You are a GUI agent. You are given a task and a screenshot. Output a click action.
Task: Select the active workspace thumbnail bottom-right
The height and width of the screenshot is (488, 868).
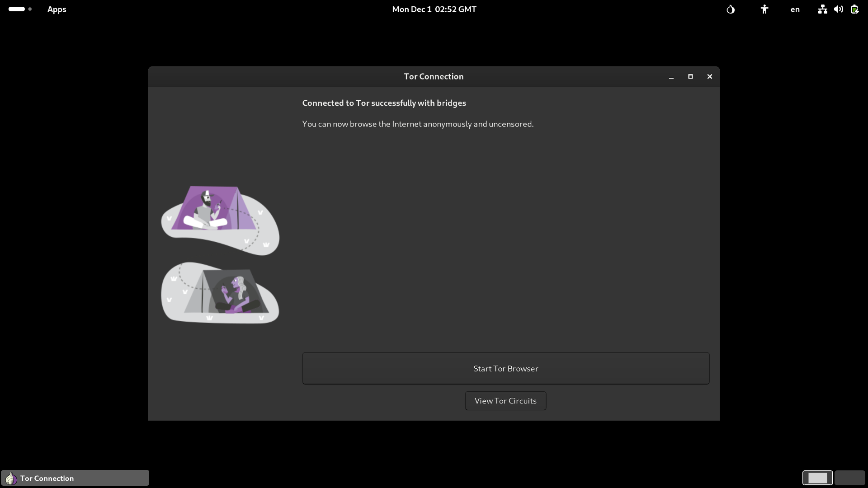pyautogui.click(x=818, y=478)
